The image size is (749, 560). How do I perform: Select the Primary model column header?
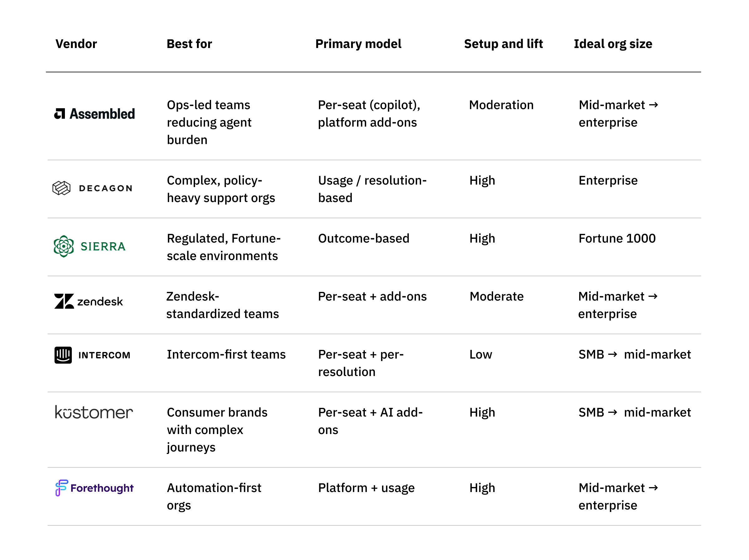pyautogui.click(x=358, y=44)
